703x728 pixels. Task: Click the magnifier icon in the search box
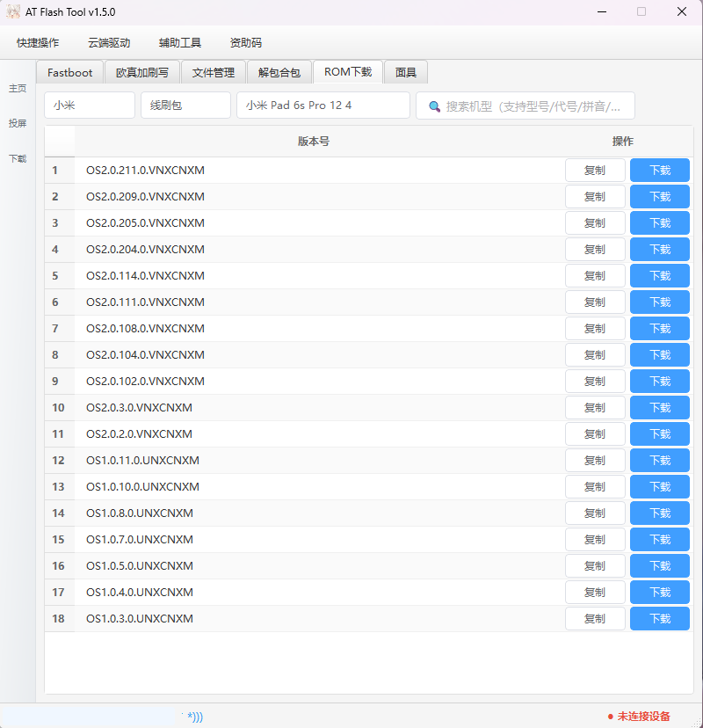point(436,106)
